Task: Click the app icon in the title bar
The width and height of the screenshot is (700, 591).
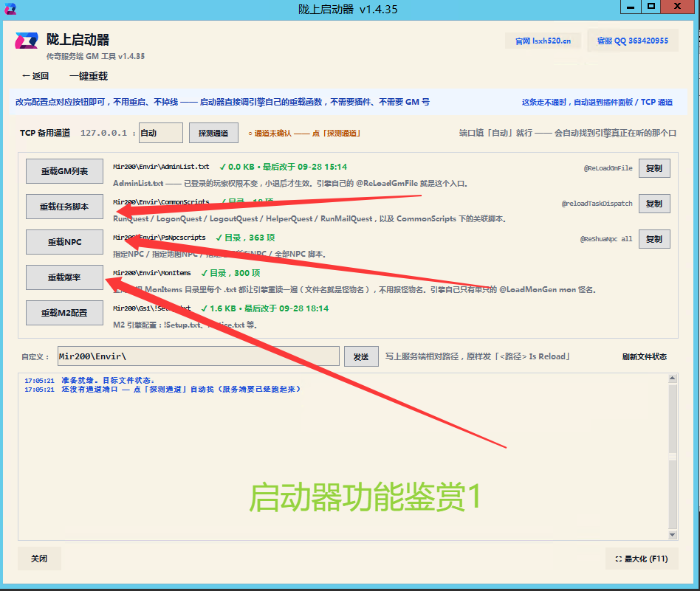Action: (10, 8)
